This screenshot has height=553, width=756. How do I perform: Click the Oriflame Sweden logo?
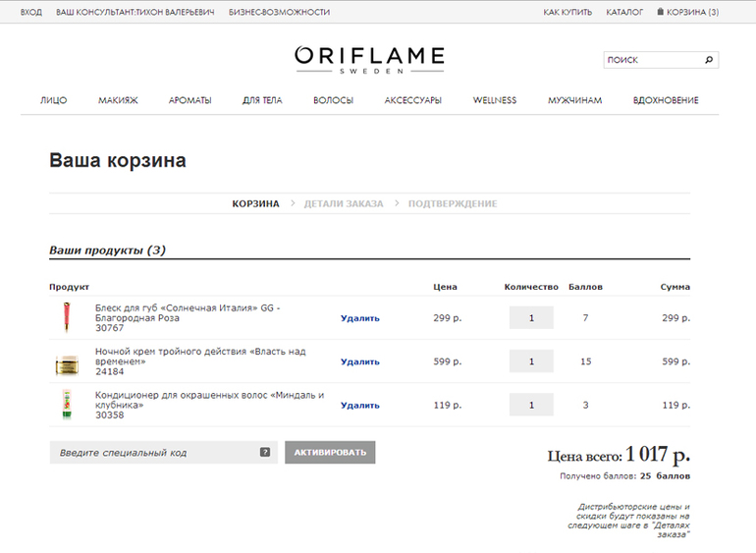point(369,59)
